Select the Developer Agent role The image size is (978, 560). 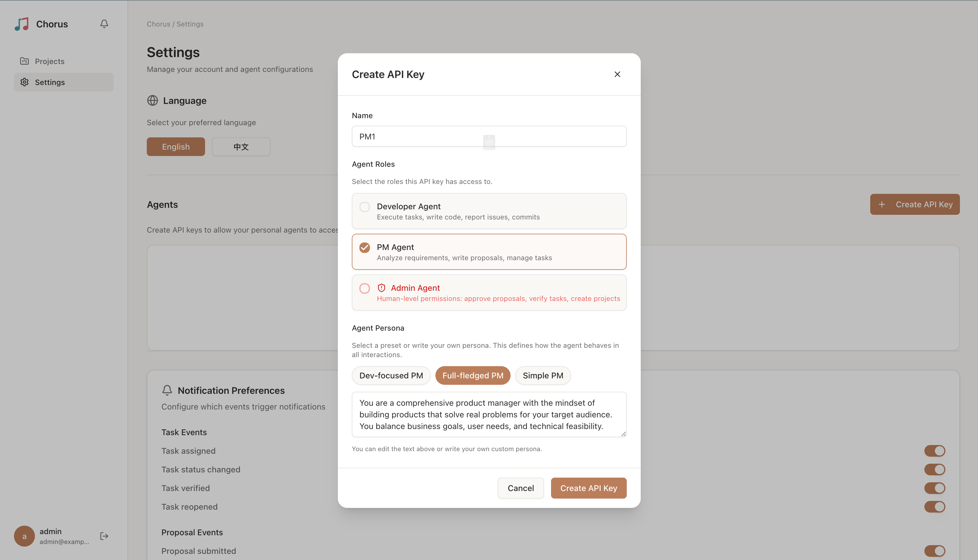coord(489,211)
